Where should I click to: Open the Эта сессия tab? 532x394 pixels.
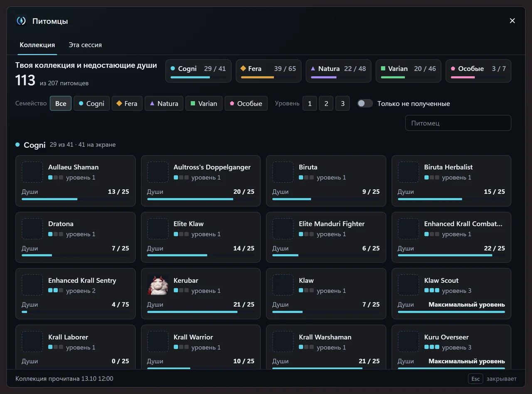coord(85,45)
